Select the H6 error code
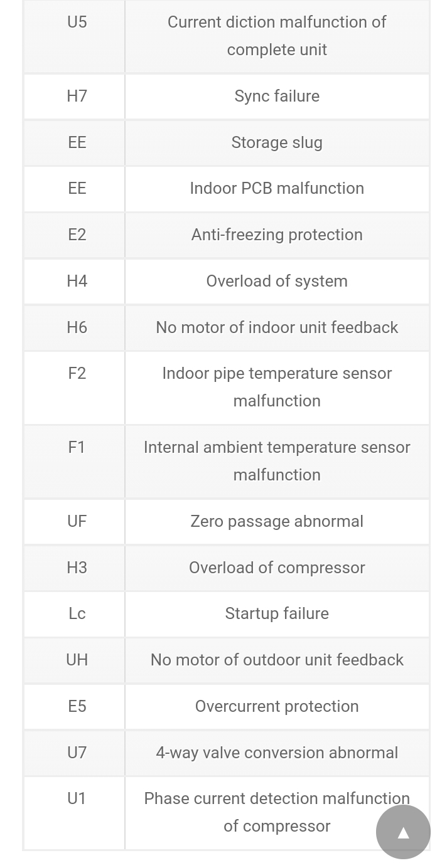Viewport: 447px width, 868px height. point(77,327)
